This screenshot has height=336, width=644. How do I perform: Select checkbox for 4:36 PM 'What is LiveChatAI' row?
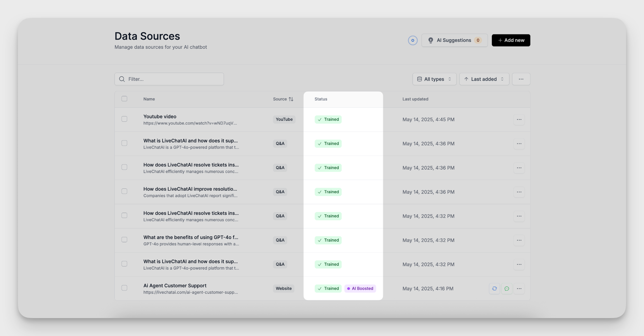[124, 143]
